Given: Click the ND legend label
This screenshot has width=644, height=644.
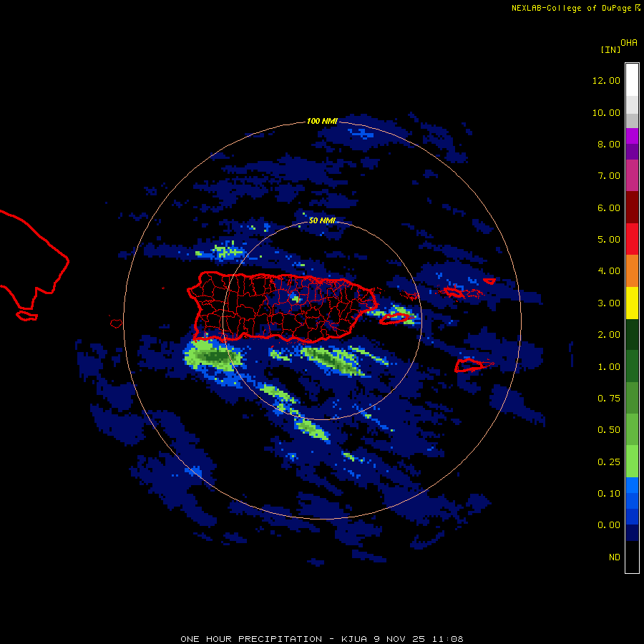Looking at the screenshot, I should 615,557.
